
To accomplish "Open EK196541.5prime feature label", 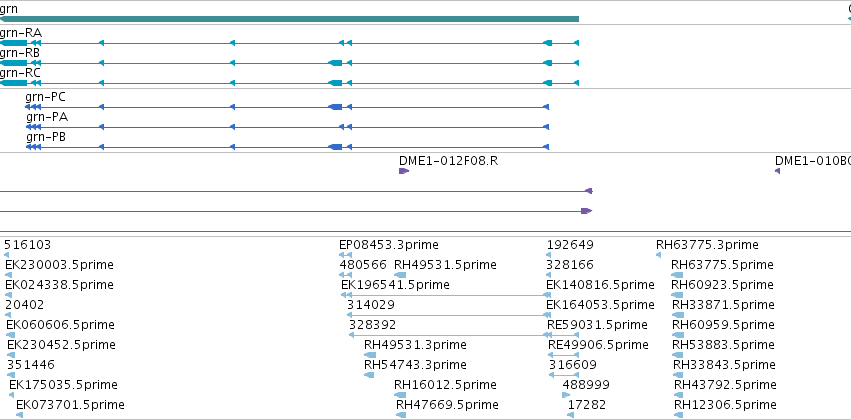I will (396, 285).
